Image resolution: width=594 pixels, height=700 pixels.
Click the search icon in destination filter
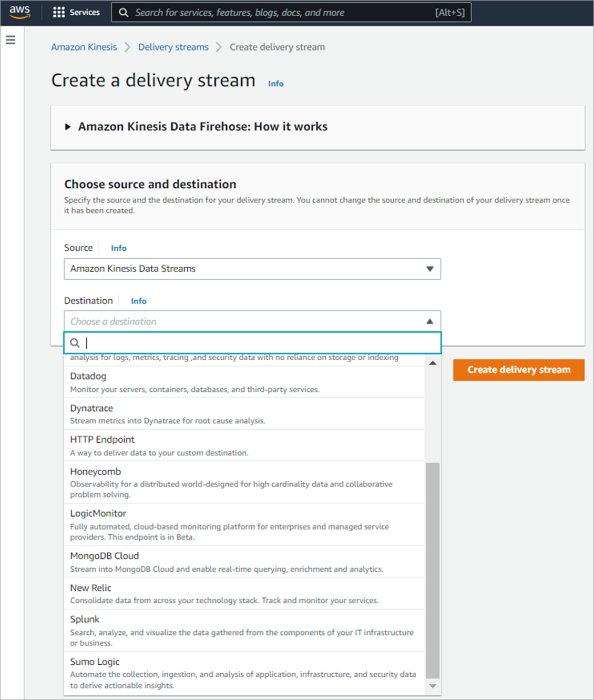[75, 343]
